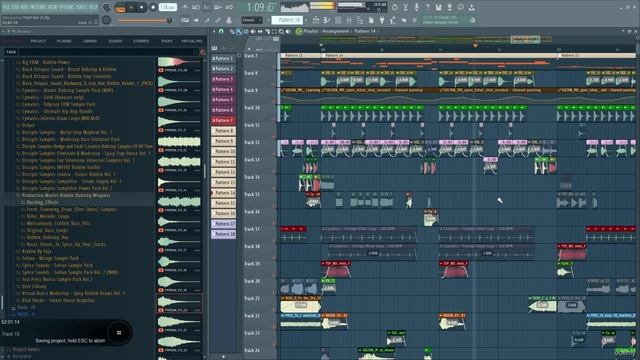Open the Playlist menu arrow
The width and height of the screenshot is (640, 360).
pos(214,31)
